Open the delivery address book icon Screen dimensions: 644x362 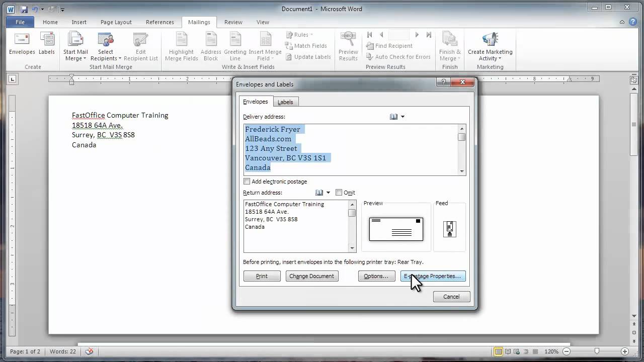(394, 117)
